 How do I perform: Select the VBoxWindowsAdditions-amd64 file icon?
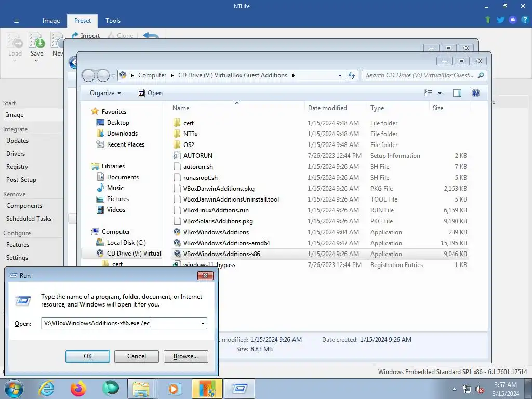(177, 243)
